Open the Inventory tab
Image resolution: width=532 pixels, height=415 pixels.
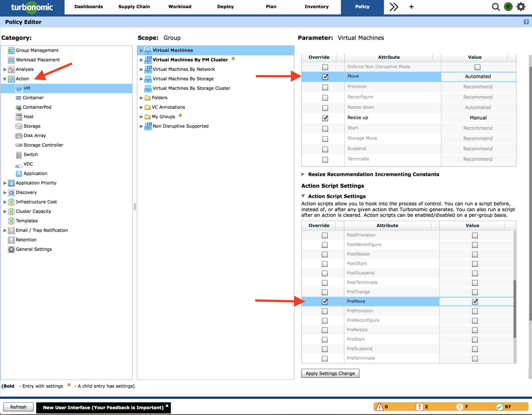(x=316, y=7)
